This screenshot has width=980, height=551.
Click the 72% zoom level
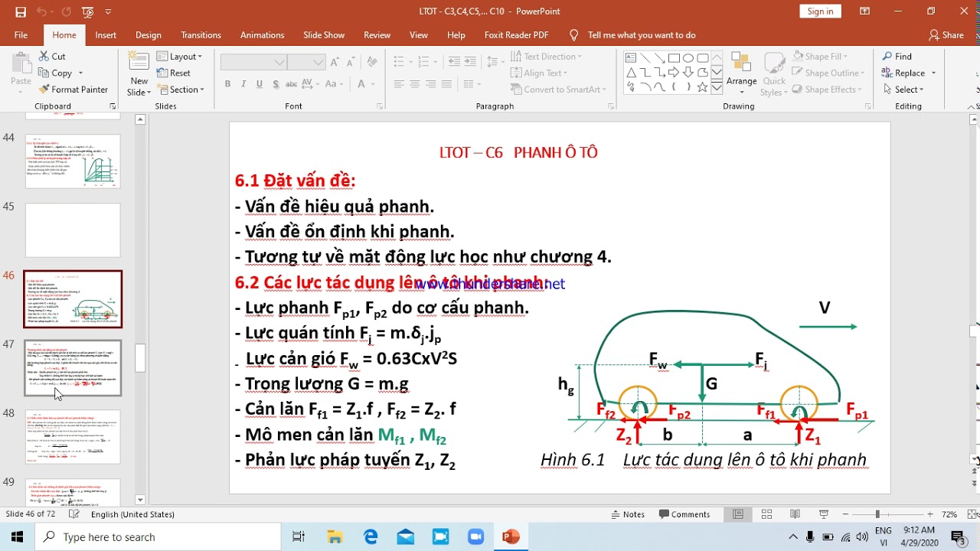[x=949, y=514]
